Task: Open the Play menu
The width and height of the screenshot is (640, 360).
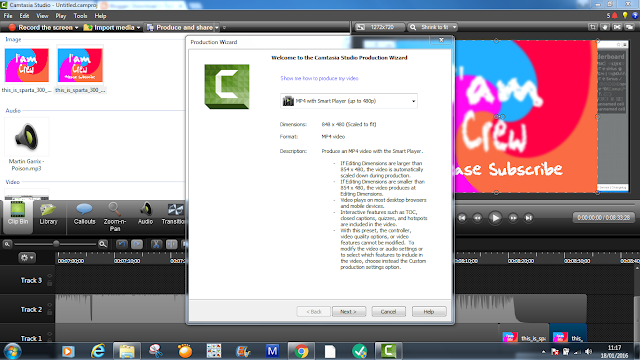Action: coord(61,16)
